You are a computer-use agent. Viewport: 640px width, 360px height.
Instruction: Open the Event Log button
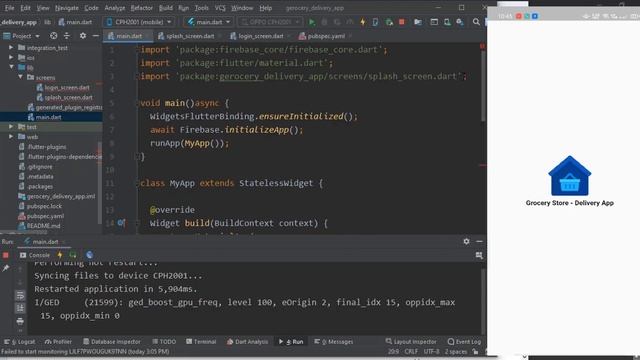[464, 342]
